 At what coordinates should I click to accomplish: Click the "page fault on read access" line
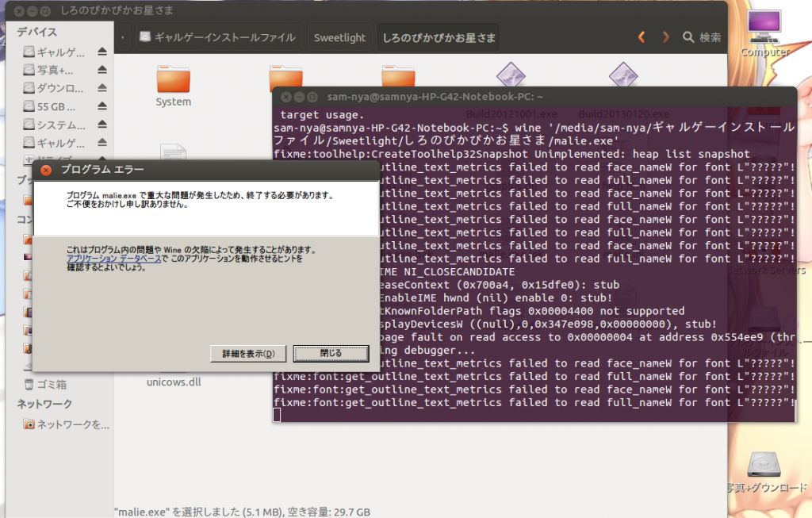tap(587, 337)
